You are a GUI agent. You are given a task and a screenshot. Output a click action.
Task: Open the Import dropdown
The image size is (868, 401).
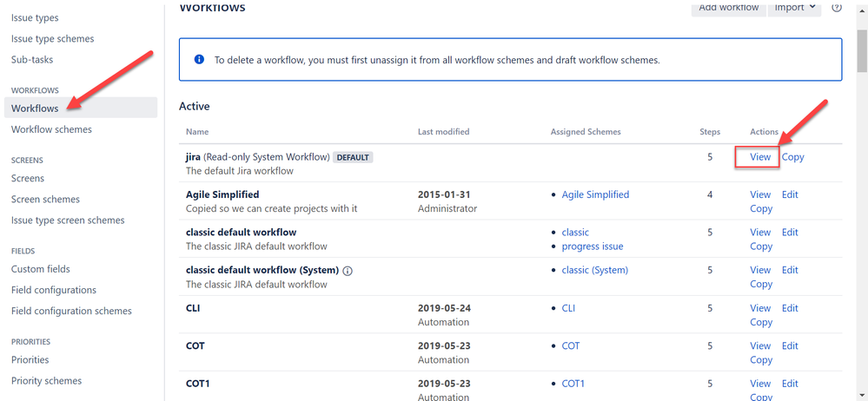click(x=794, y=8)
